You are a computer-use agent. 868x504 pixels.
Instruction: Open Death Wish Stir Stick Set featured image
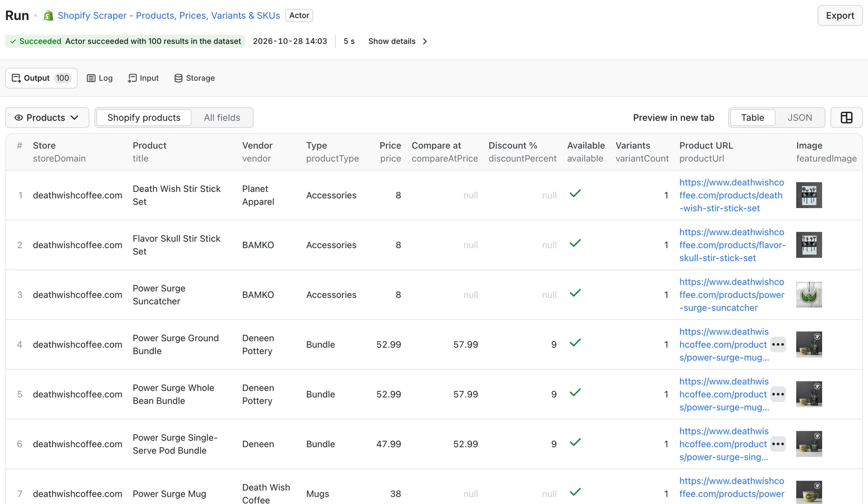point(809,195)
